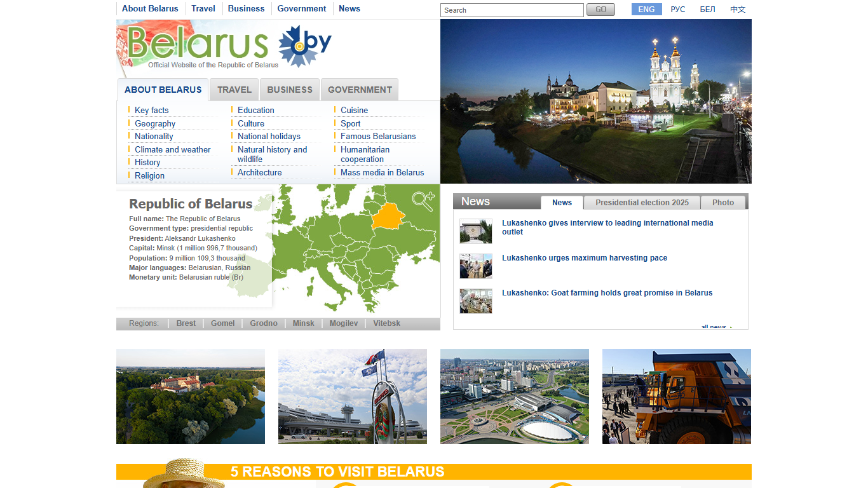Image resolution: width=868 pixels, height=488 pixels.
Task: Open the Geography link
Action: pyautogui.click(x=155, y=124)
